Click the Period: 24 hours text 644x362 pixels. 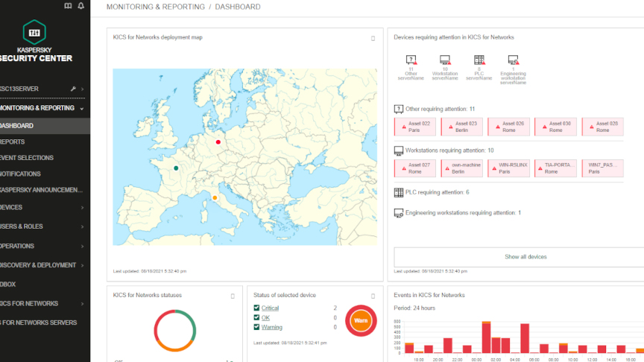pos(414,308)
